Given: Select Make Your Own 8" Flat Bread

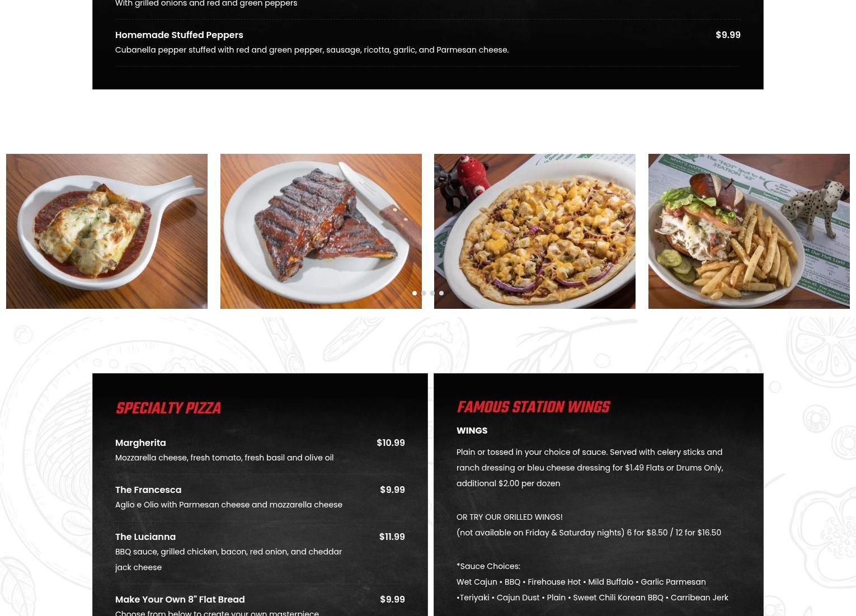Looking at the screenshot, I should coord(180,599).
